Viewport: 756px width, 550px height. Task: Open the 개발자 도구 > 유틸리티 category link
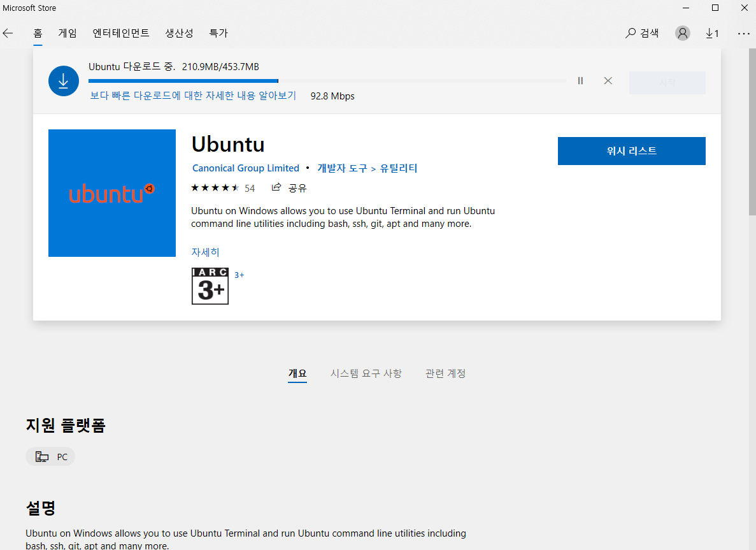367,168
